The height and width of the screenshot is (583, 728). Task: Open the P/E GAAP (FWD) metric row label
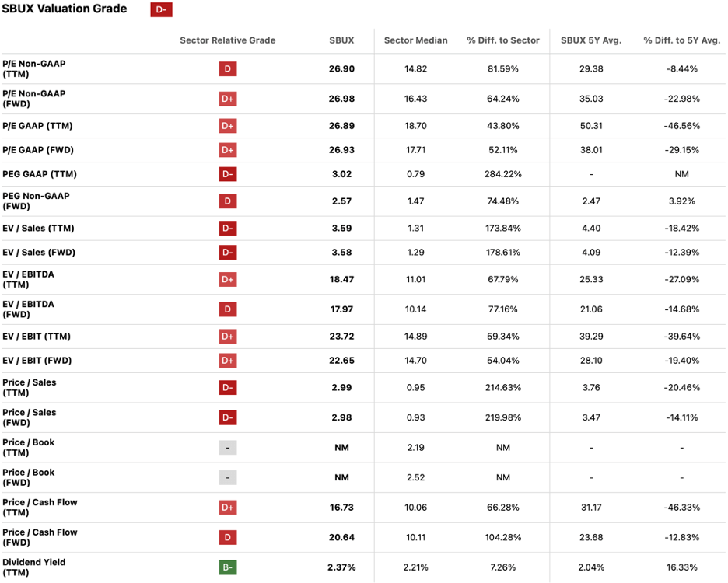click(x=38, y=150)
